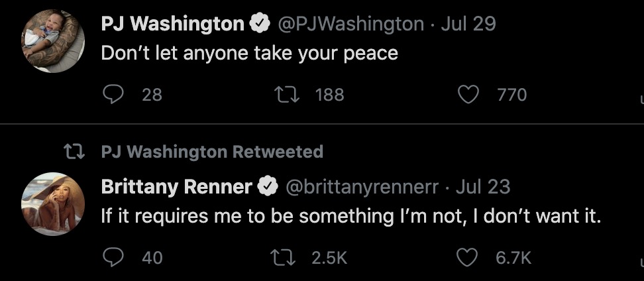Open the tweet text "Don't let anyone take your peace"
The height and width of the screenshot is (281, 644).
point(249,53)
